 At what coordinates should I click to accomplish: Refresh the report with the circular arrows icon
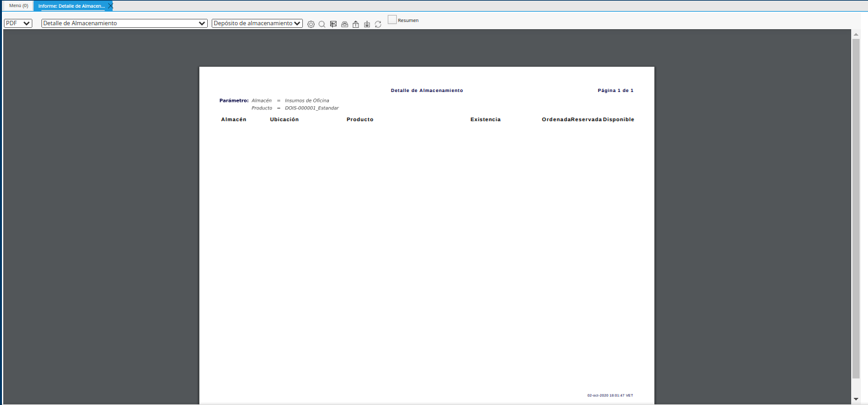[378, 24]
